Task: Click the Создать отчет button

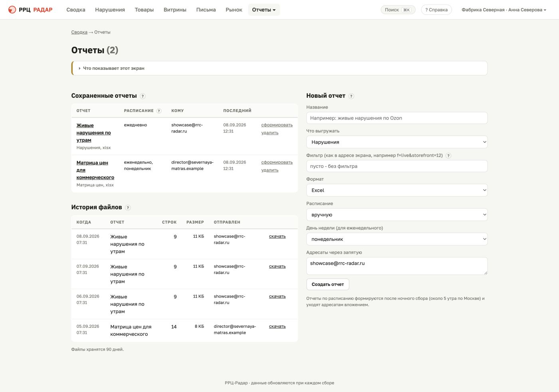Action: (328, 284)
